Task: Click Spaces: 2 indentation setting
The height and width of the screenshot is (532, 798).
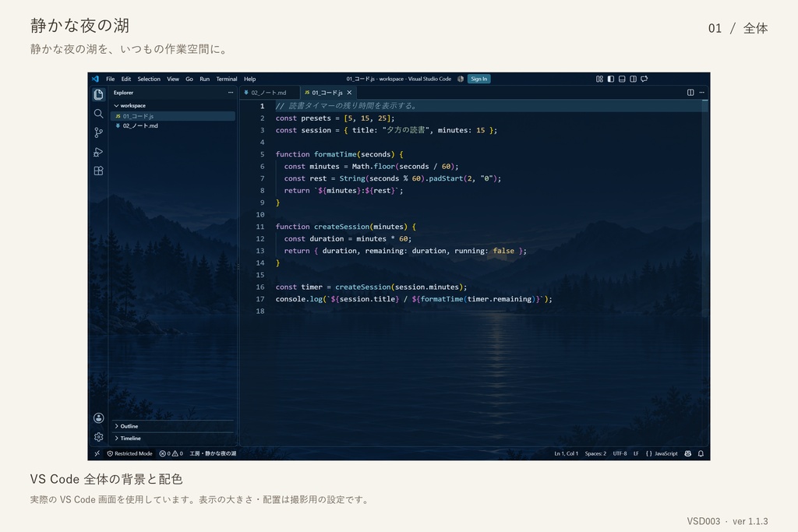Action: pyautogui.click(x=595, y=453)
